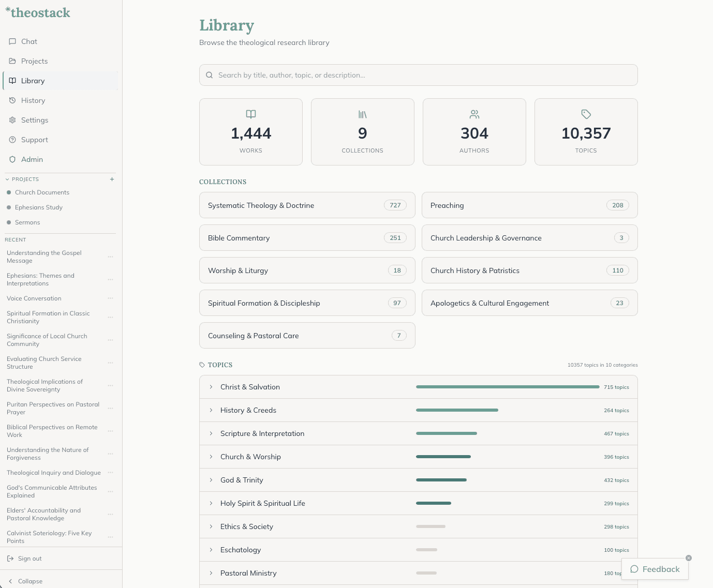Click the tag icon beside TOPICS heading

point(202,365)
